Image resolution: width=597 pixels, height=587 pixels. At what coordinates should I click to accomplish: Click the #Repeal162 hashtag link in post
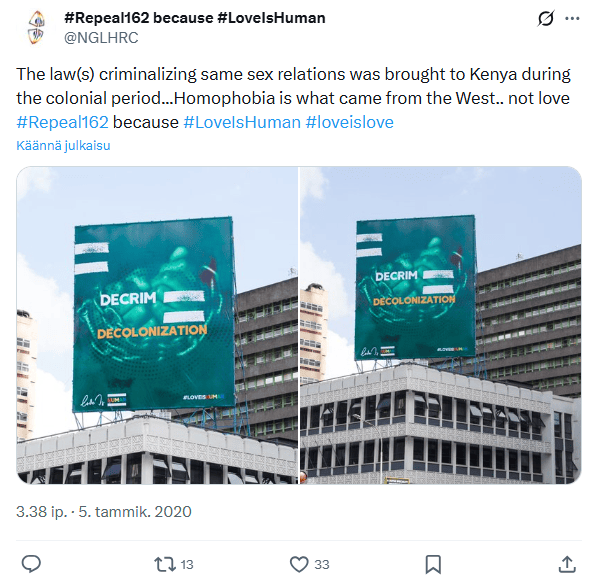[x=62, y=122]
